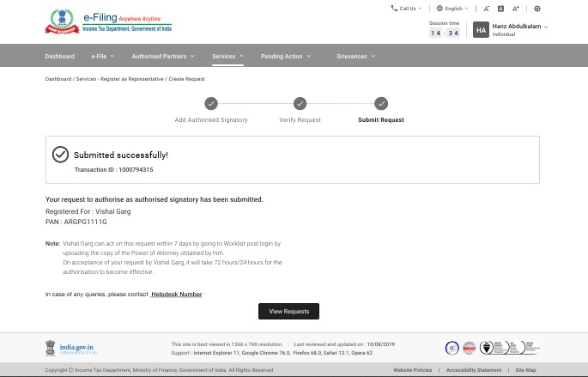The height and width of the screenshot is (377, 588).
Task: Open settings via the gear icon
Action: pyautogui.click(x=537, y=9)
